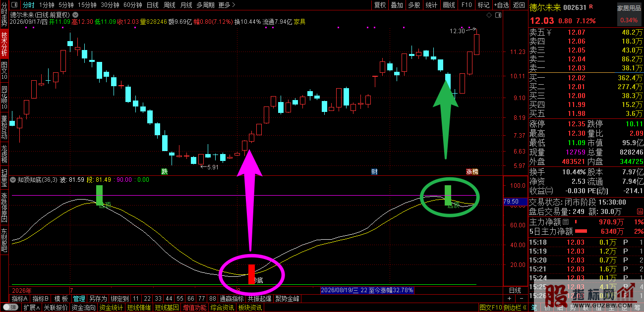Expand the 扩展 bottom panel
This screenshot has width=644, height=312.
[x=31, y=308]
